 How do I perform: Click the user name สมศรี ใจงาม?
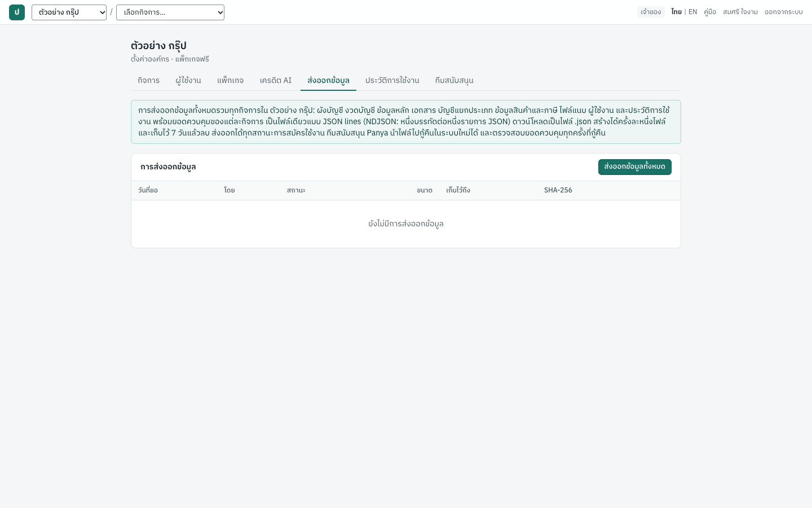point(740,12)
